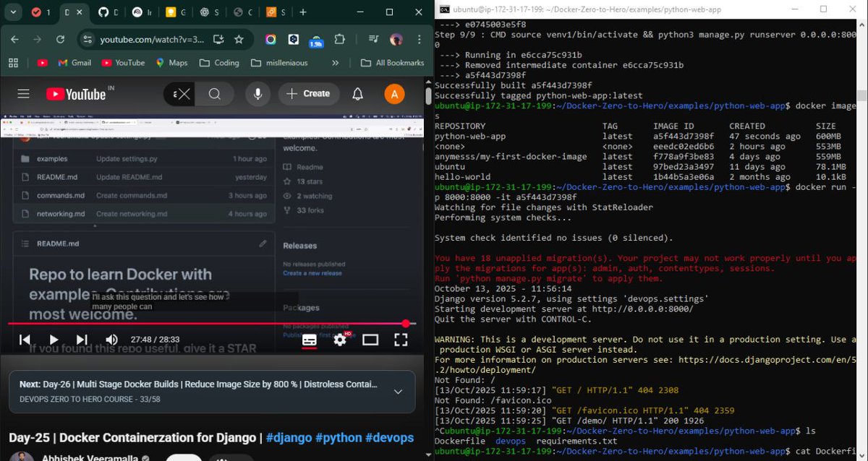Enter full screen video mode
This screenshot has width=868, height=461.
(401, 340)
